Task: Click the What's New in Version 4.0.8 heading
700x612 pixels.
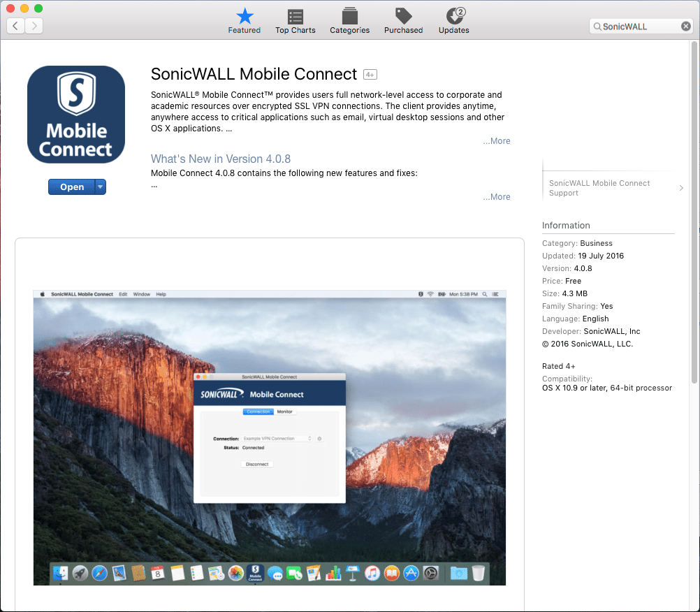Action: coord(221,159)
